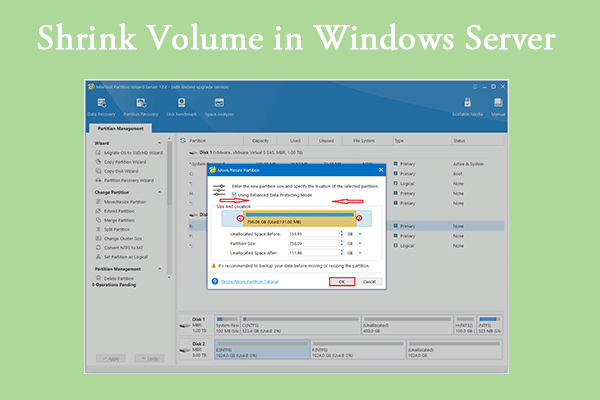This screenshot has width=600, height=400.
Task: Open the Resize/Move Partition Tutorial link
Action: click(x=249, y=282)
